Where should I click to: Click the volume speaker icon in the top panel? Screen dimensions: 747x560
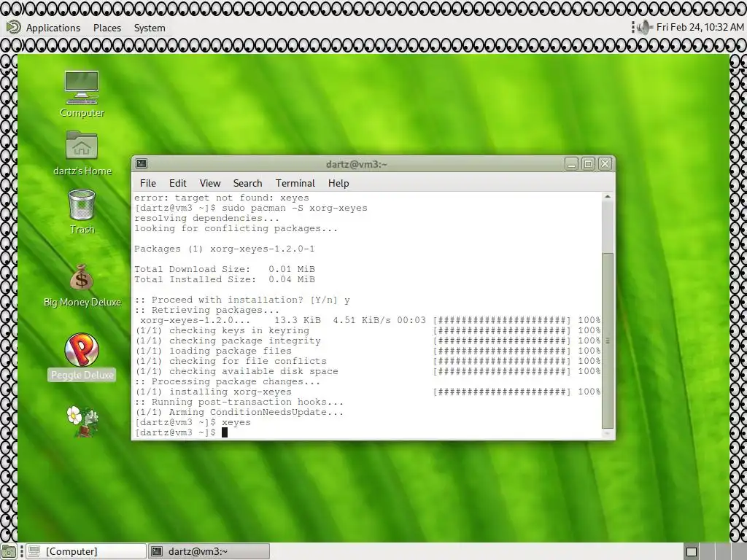pos(644,27)
